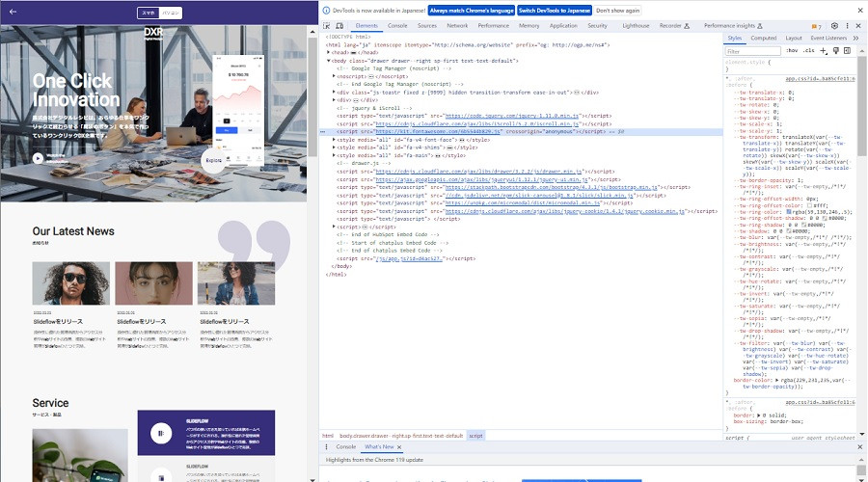This screenshot has width=868, height=482.
Task: Open the --tw-shadow color swatch
Action: [790, 231]
